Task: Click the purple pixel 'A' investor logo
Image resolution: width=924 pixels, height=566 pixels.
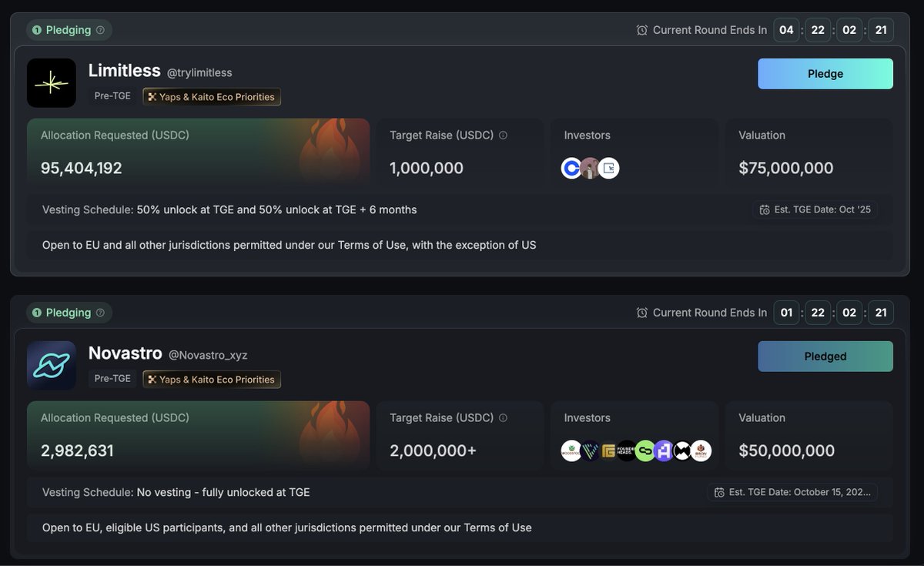Action: (664, 450)
